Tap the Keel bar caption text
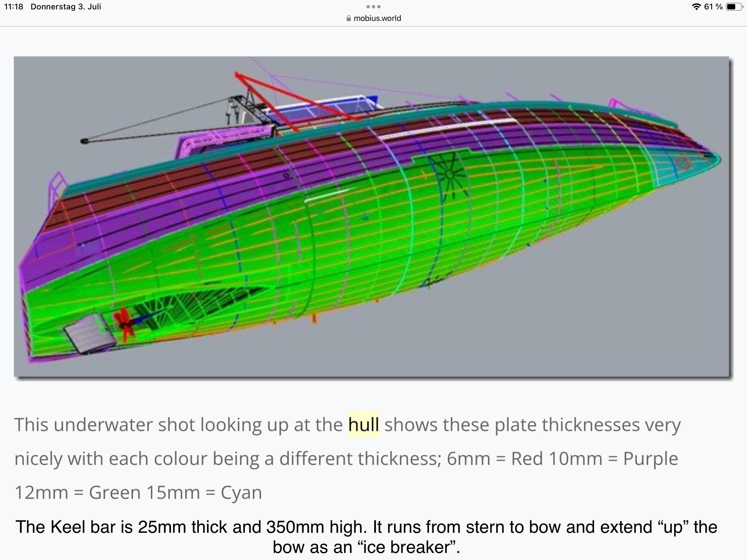Screen dimensions: 747x560 tap(366, 537)
